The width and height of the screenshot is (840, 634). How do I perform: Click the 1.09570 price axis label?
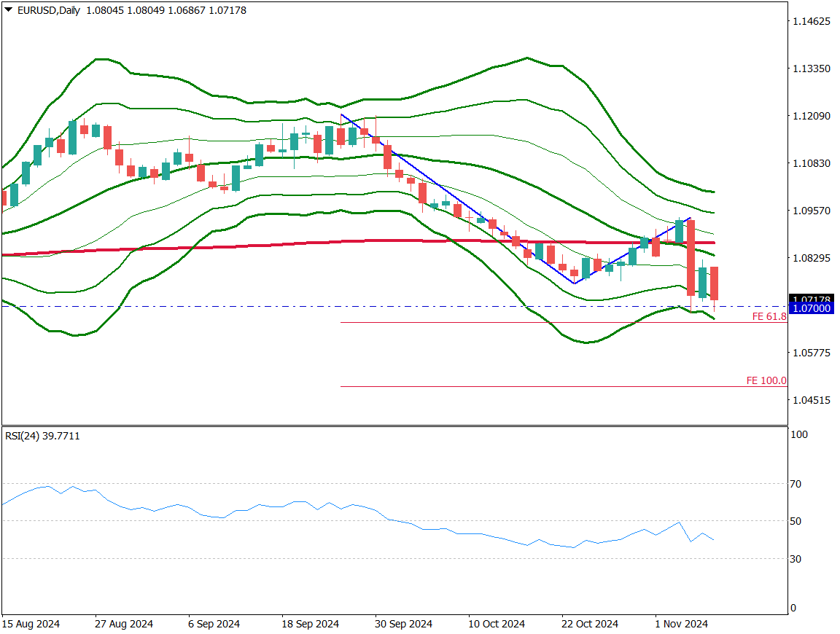point(811,211)
